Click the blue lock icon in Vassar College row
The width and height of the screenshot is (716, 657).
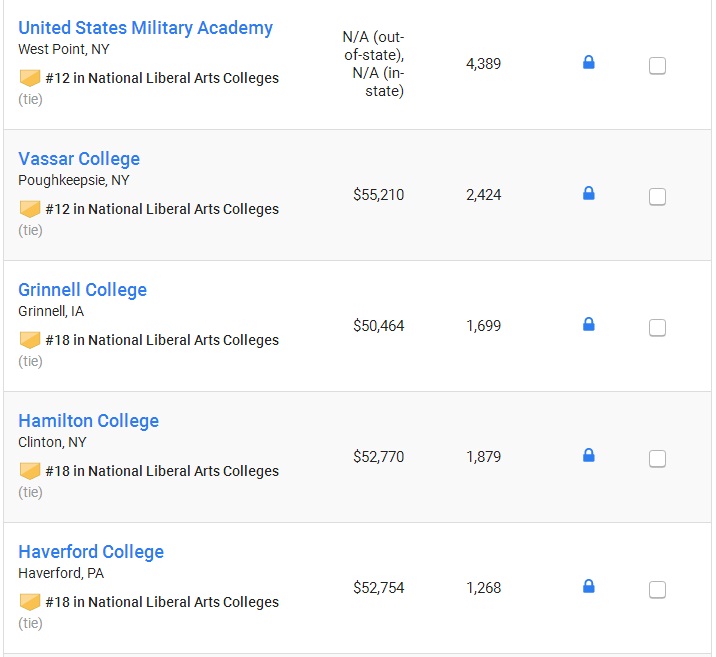click(x=589, y=193)
